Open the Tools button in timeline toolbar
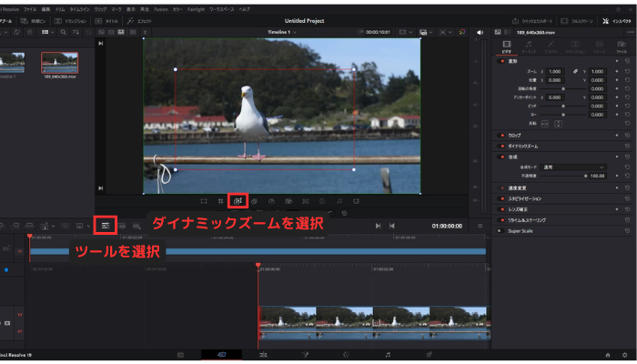Screen dimensions: 637x364 click(x=106, y=226)
